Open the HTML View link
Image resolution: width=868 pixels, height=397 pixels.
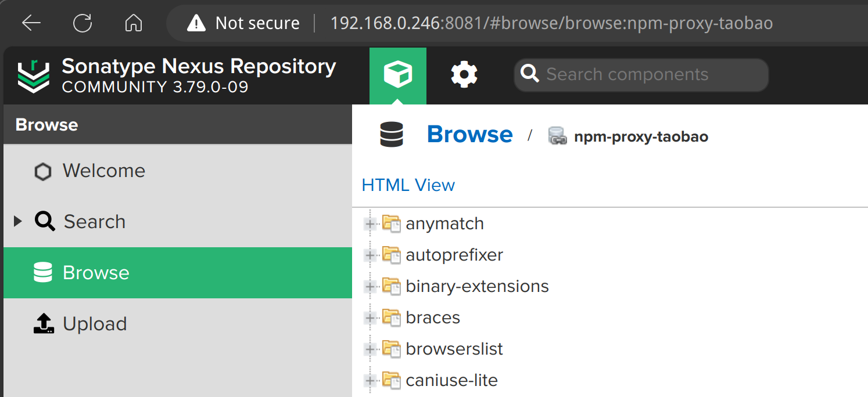(408, 185)
